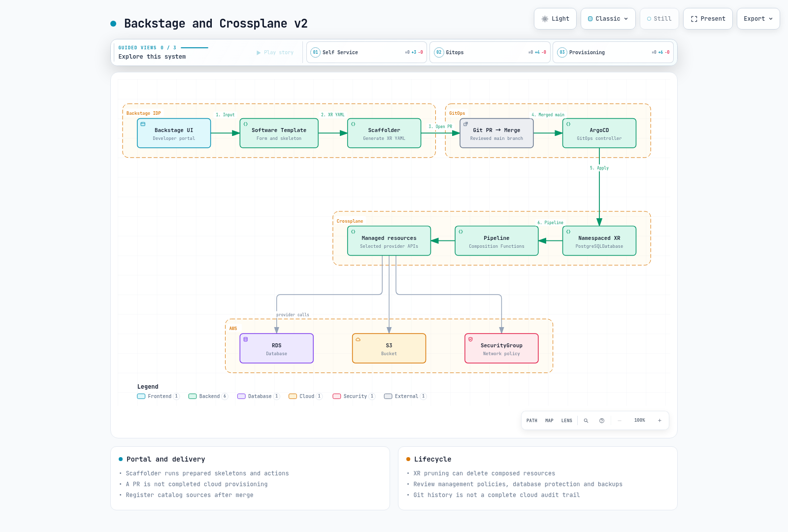788x532 pixels.
Task: Click the Backstage and Crossplane v2 title
Action: 216,24
